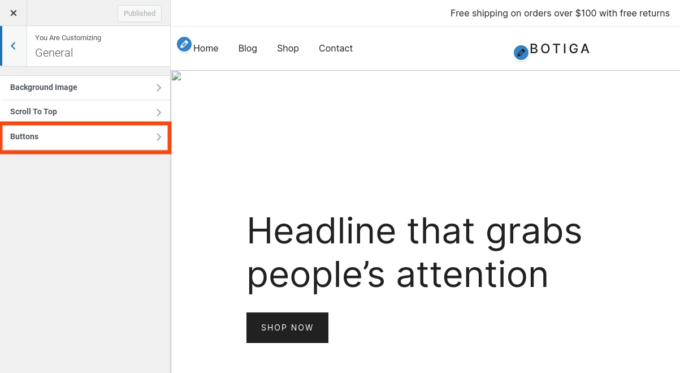Expand the Background Image chevron arrow

[159, 88]
